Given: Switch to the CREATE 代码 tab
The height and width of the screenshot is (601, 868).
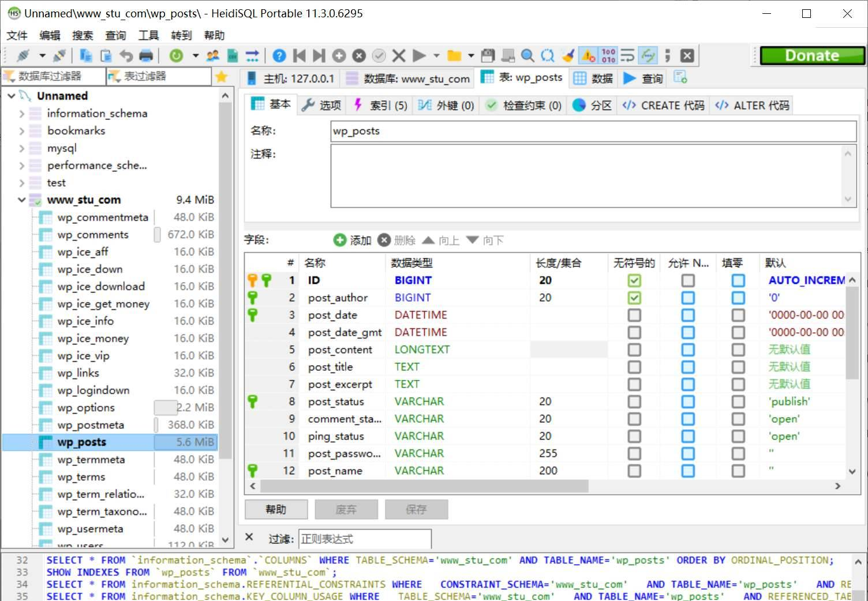Looking at the screenshot, I should [x=664, y=105].
